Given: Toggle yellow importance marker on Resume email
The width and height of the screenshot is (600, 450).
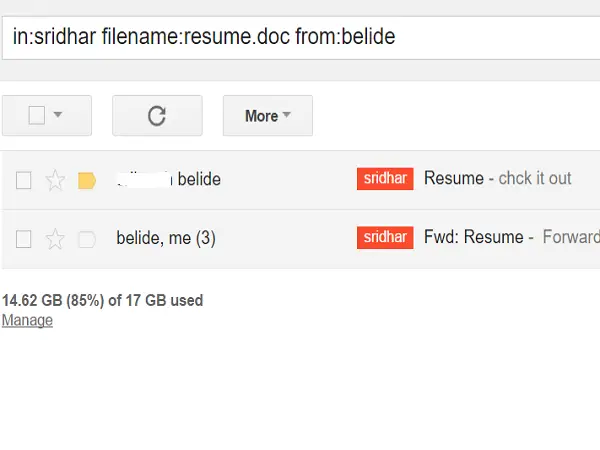Looking at the screenshot, I should tap(87, 181).
